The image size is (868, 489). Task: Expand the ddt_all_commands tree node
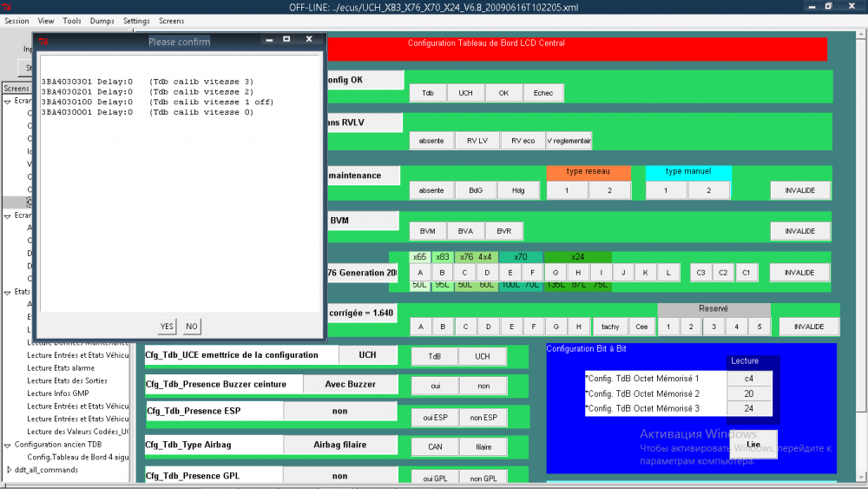click(x=9, y=470)
